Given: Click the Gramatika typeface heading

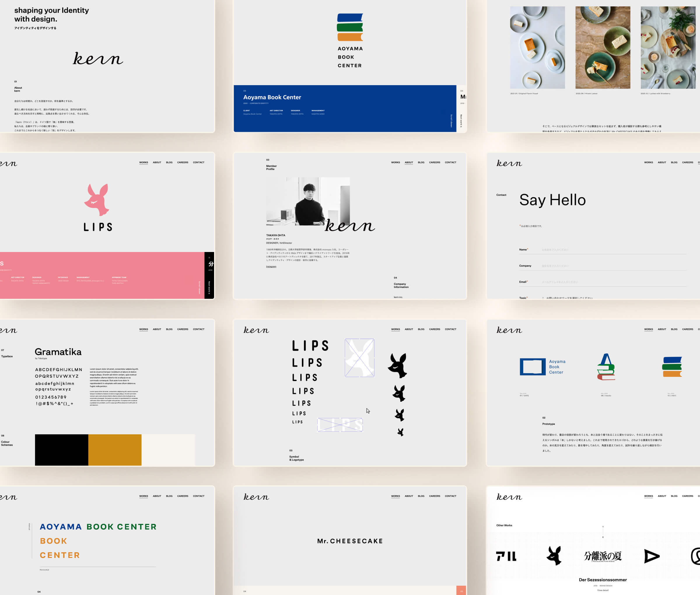Looking at the screenshot, I should pos(58,352).
